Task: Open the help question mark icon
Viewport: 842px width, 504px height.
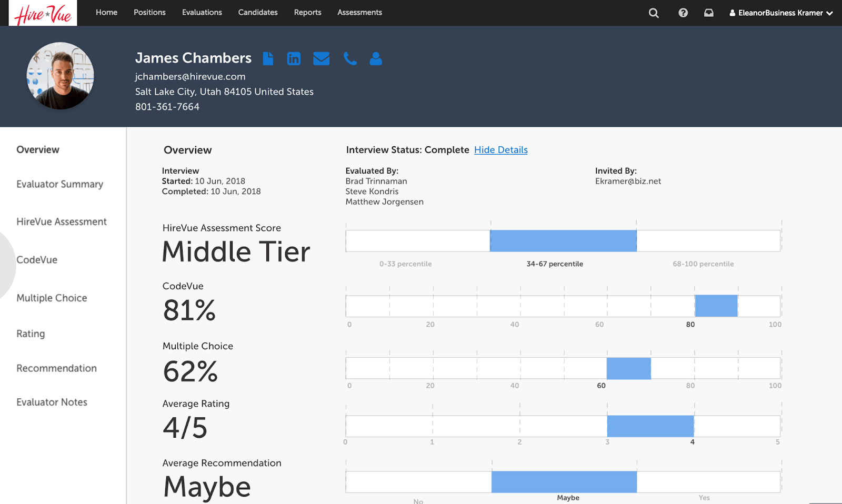Action: tap(683, 13)
